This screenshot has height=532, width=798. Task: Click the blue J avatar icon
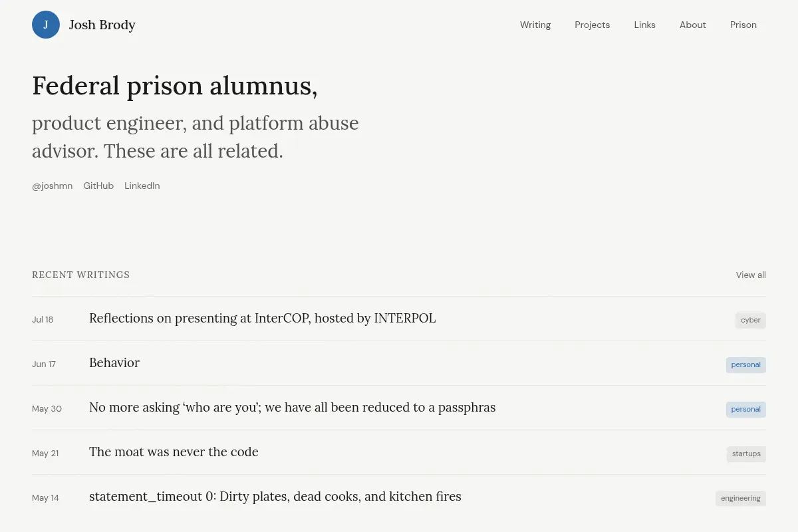46,25
